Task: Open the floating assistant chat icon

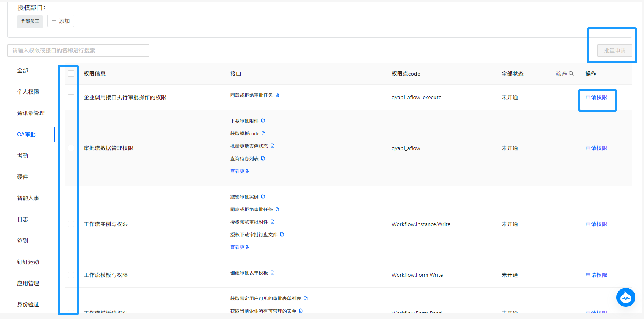Action: 625,297
